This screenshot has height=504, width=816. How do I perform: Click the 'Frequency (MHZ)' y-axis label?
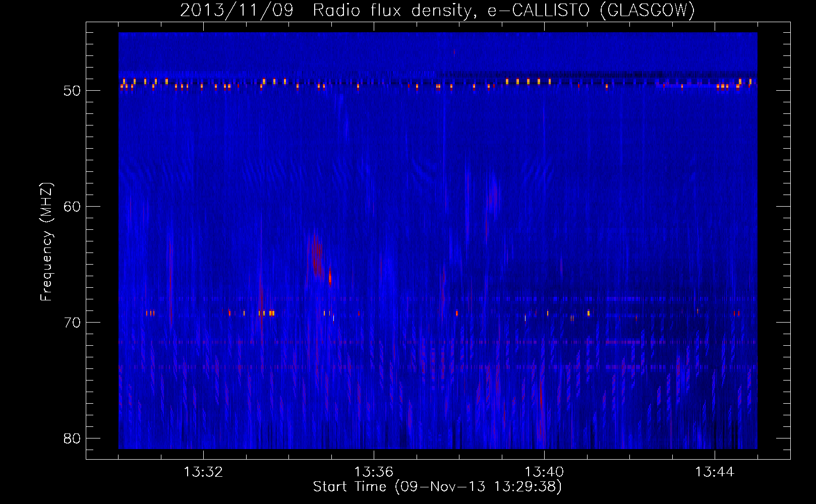click(x=46, y=242)
